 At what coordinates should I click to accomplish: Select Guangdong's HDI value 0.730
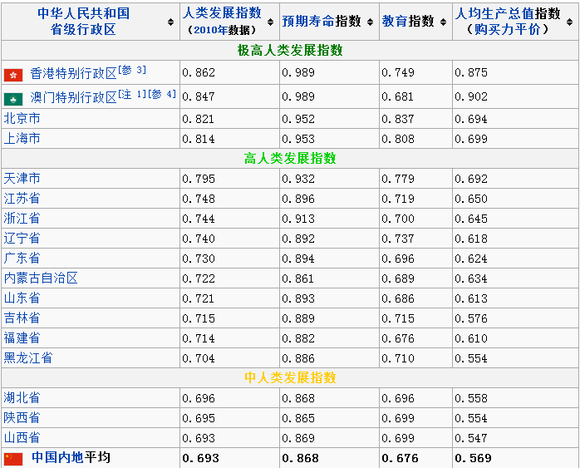(199, 259)
